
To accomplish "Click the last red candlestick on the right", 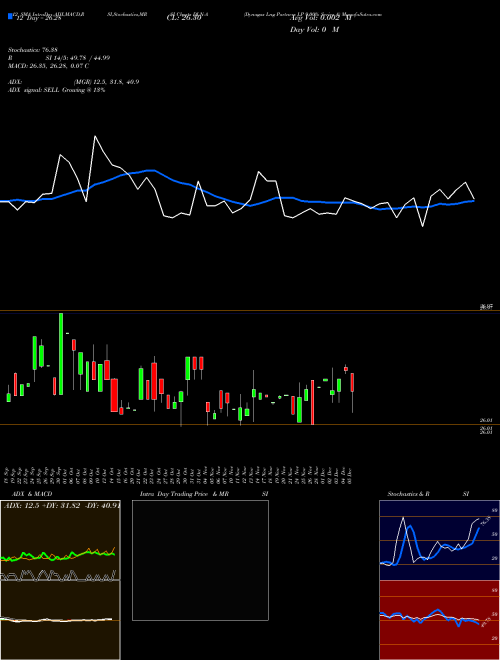I will [x=352, y=382].
